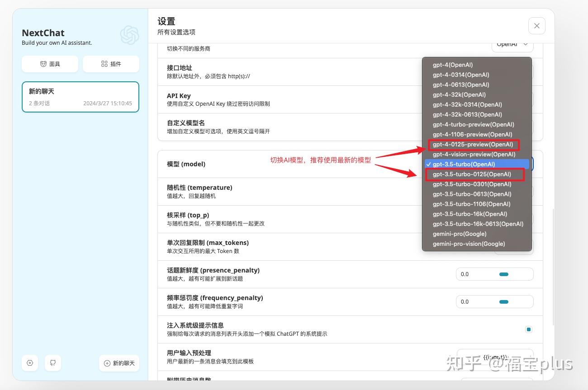Screen dimensions: 588x390
Task: Click the X icon to close settings panel
Action: pyautogui.click(x=536, y=26)
